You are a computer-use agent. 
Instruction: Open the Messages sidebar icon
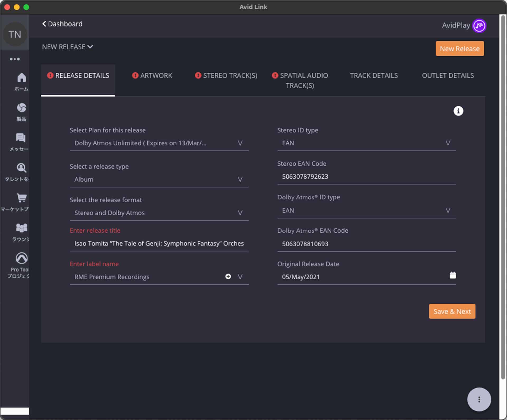pyautogui.click(x=21, y=138)
